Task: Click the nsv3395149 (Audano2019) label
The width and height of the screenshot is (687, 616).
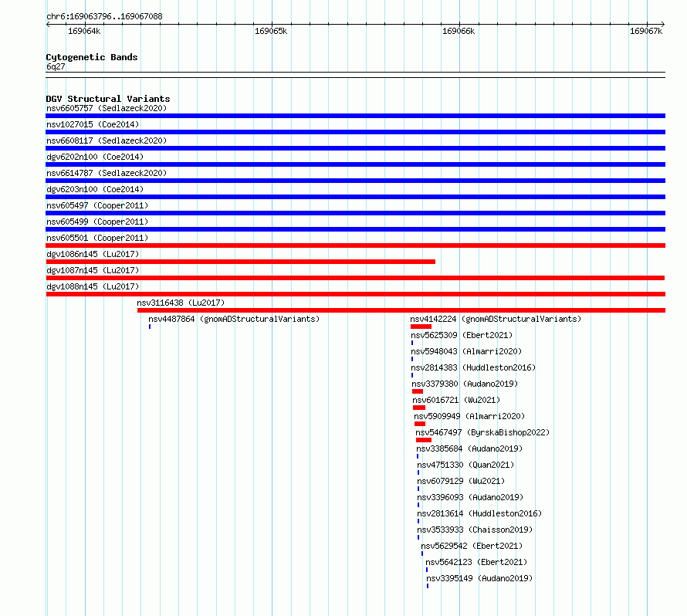Action: point(479,578)
